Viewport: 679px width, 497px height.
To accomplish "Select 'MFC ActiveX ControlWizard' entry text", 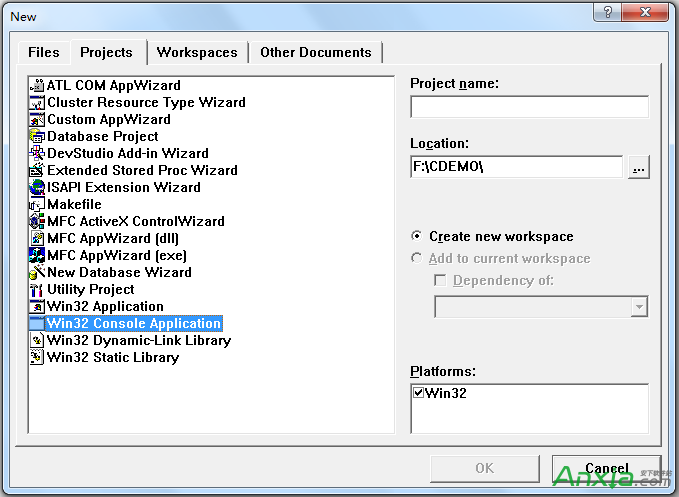I will coord(136,221).
